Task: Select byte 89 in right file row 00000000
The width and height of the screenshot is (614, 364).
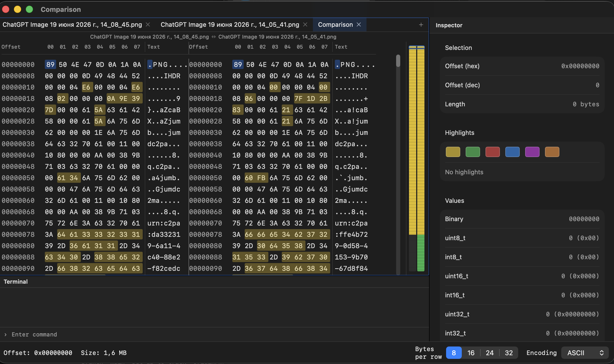Action: 238,64
